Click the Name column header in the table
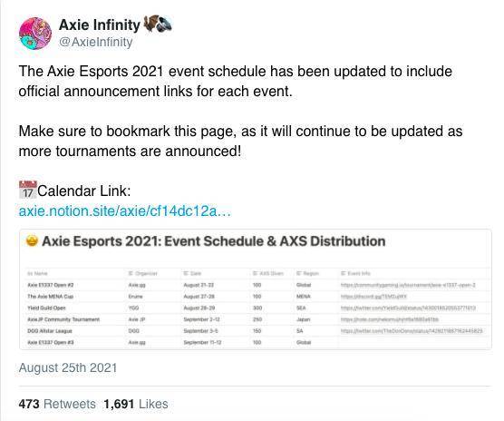 pos(38,273)
